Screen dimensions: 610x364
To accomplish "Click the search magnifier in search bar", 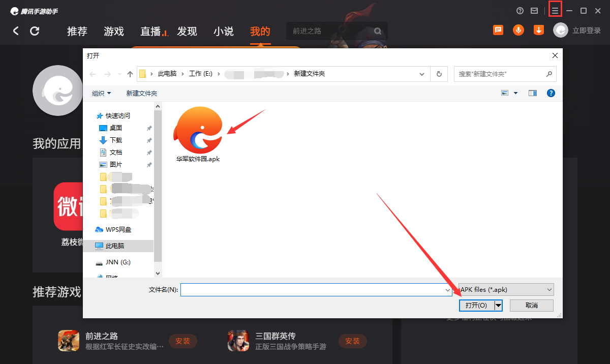I will pos(377,31).
